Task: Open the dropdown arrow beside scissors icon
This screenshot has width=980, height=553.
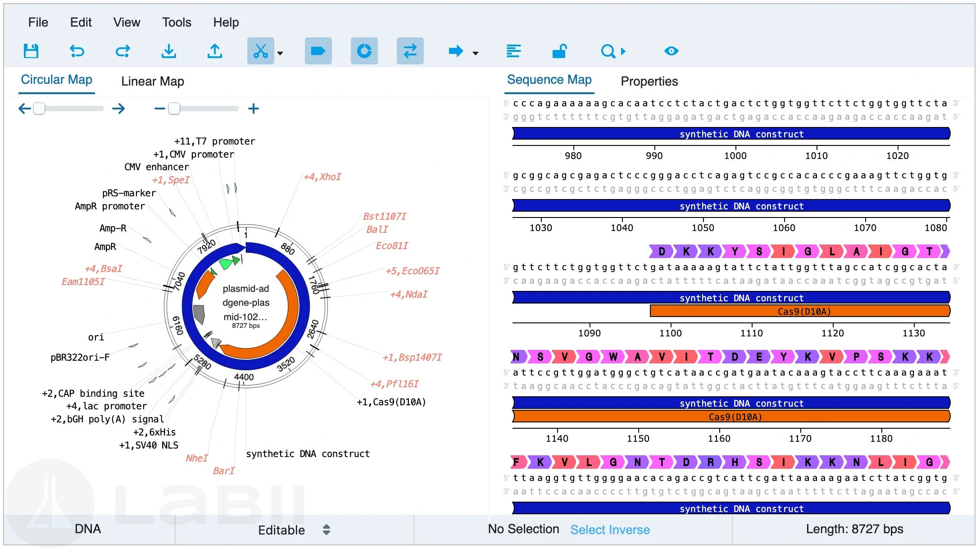Action: coord(280,53)
